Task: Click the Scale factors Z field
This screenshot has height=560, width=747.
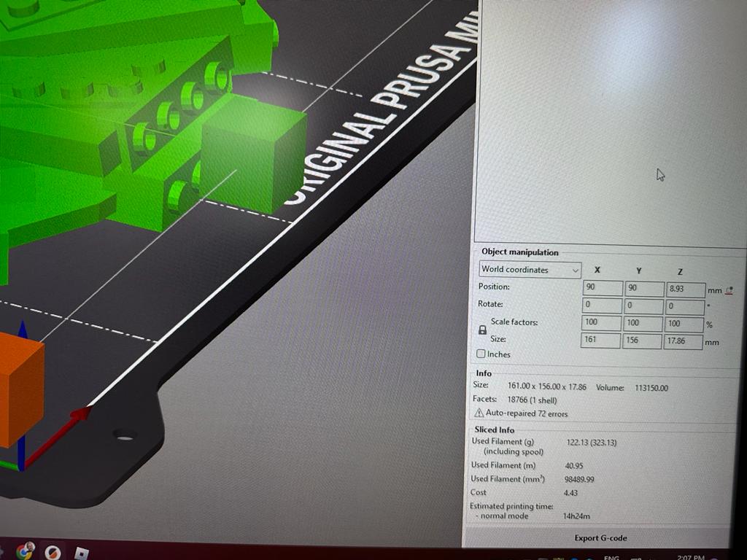Action: click(684, 324)
